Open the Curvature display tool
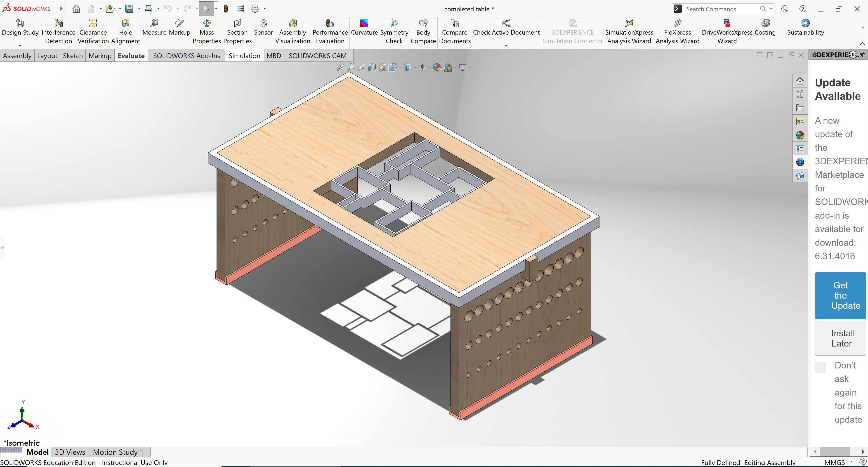This screenshot has width=868, height=467. pyautogui.click(x=364, y=28)
